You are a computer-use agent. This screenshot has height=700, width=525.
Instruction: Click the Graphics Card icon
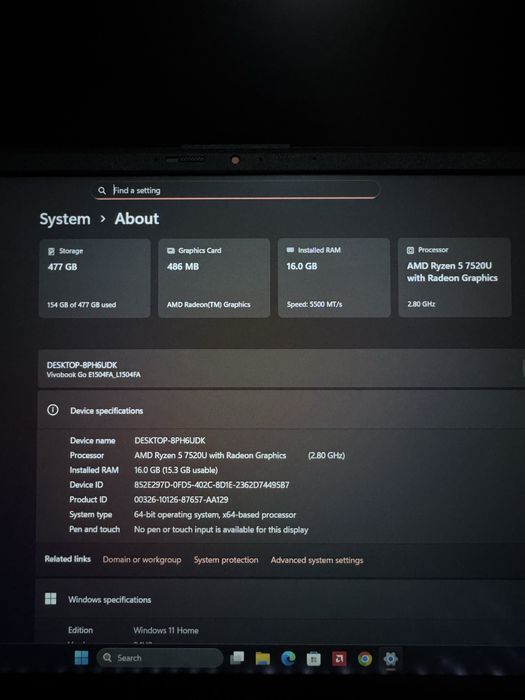[x=171, y=251]
